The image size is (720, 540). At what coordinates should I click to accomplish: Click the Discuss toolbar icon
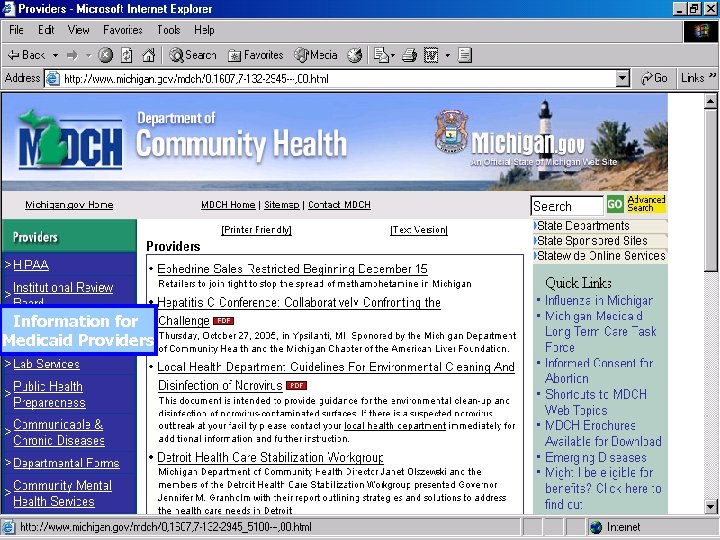tap(465, 56)
